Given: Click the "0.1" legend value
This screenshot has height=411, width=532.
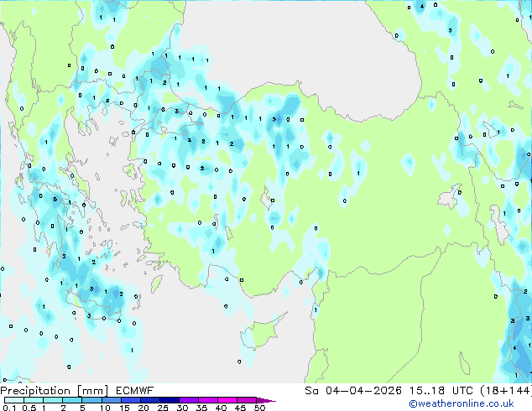Looking at the screenshot, I should pyautogui.click(x=9, y=408).
